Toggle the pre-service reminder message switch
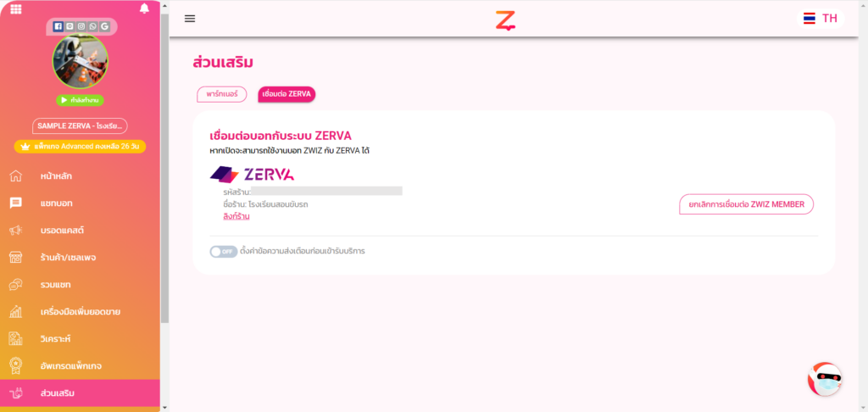The image size is (868, 412). click(223, 252)
